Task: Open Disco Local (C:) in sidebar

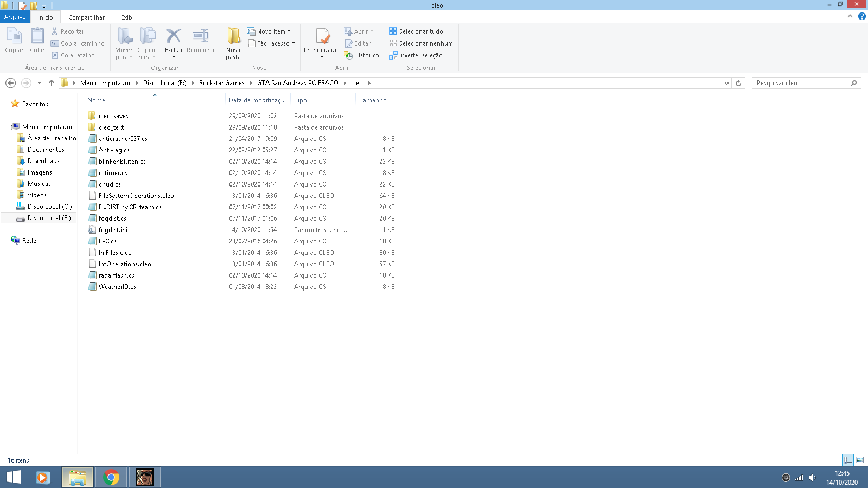Action: 49,207
